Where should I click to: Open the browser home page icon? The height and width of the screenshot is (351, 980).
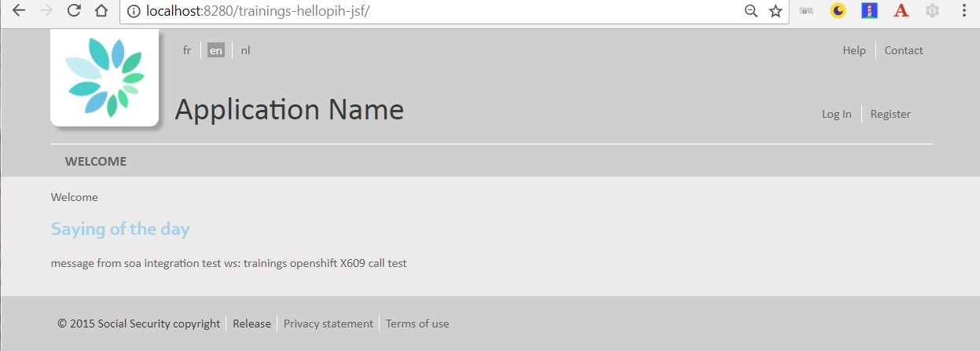(101, 11)
